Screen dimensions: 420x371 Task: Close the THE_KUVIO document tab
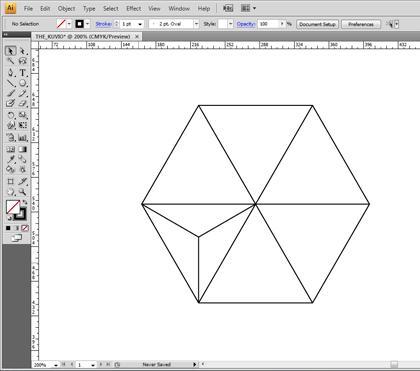pyautogui.click(x=137, y=37)
